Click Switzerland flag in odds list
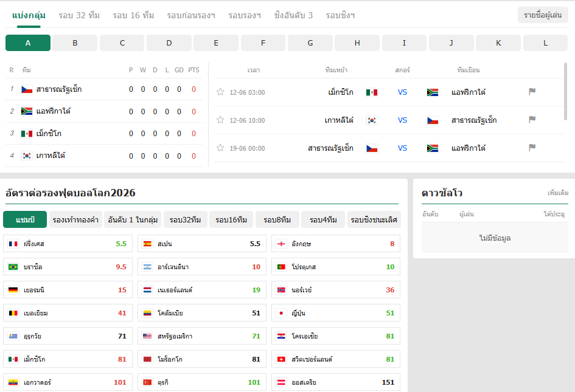The image size is (575, 392). tap(281, 359)
